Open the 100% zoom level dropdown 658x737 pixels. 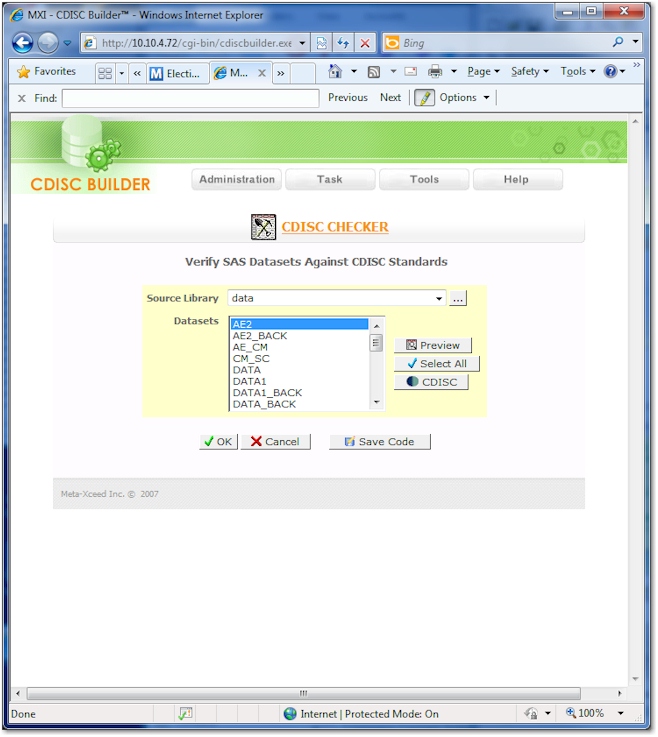[x=620, y=713]
